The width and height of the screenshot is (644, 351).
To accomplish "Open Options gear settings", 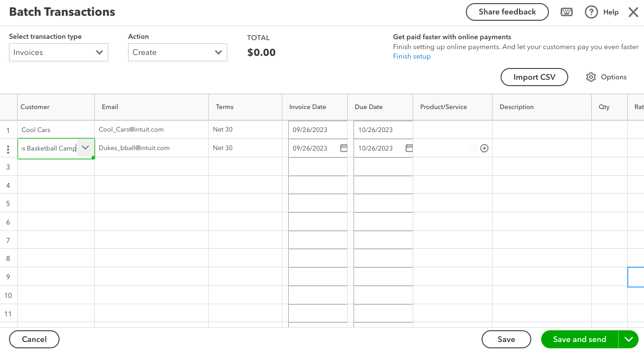I will click(591, 77).
